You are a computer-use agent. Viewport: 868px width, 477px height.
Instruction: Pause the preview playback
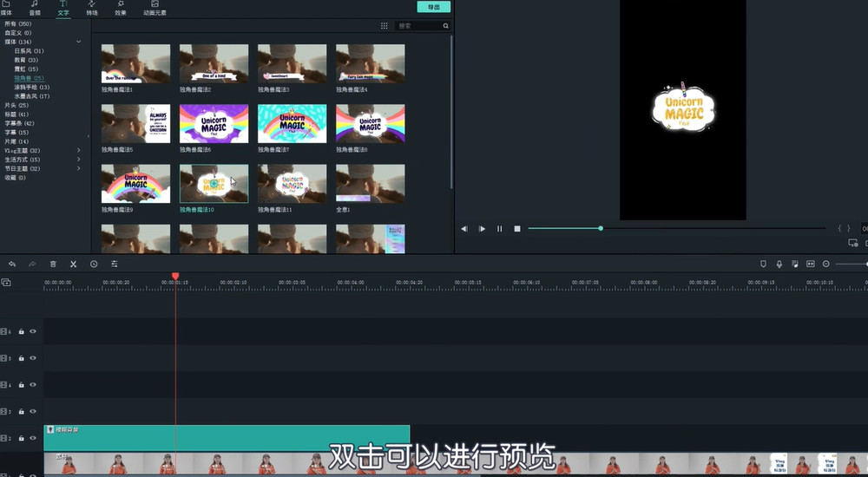point(499,229)
